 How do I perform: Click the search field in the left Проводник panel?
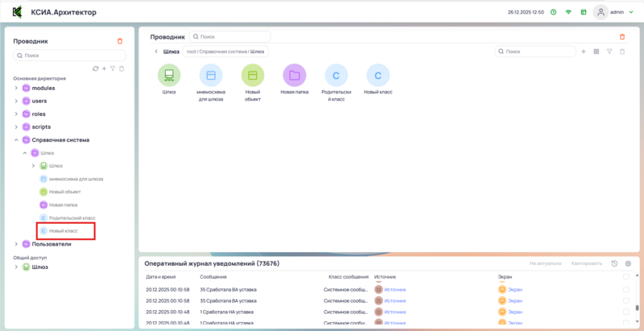coord(70,56)
